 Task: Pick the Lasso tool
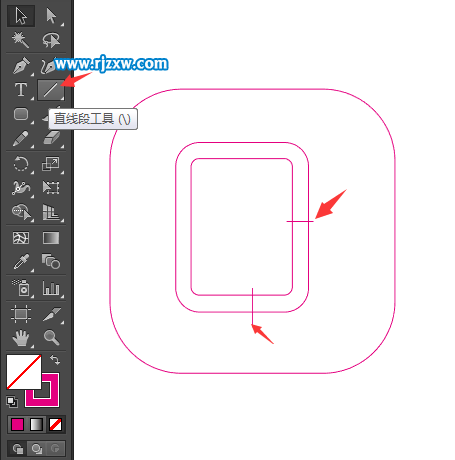pos(51,40)
